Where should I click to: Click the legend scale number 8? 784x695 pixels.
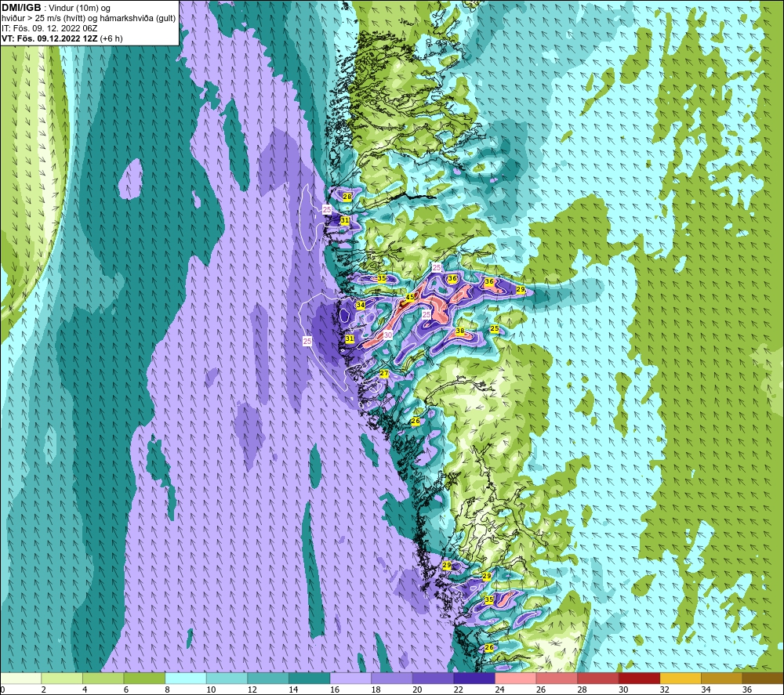coord(167,690)
